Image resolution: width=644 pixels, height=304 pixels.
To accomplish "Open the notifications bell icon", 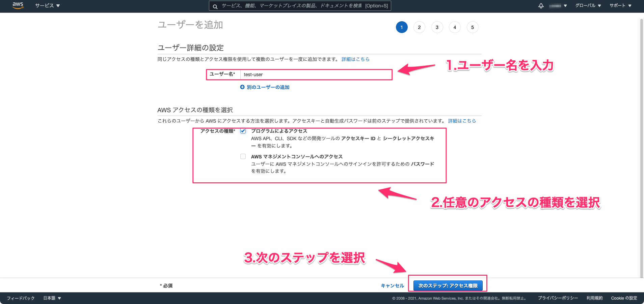I will coord(541,6).
